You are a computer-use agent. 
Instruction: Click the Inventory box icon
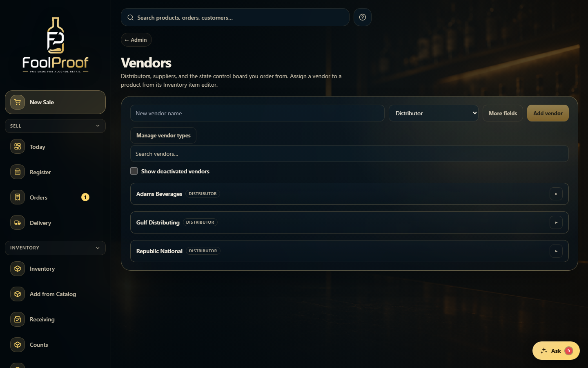point(18,269)
